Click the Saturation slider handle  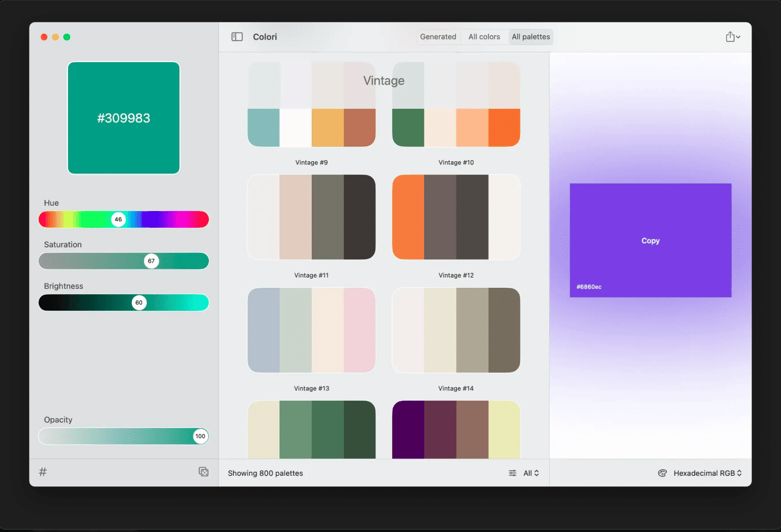pos(152,261)
